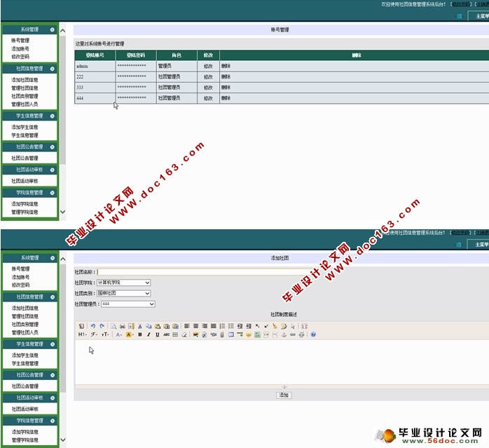Undo the last edit in the editor
489x448 pixels.
tap(93, 326)
